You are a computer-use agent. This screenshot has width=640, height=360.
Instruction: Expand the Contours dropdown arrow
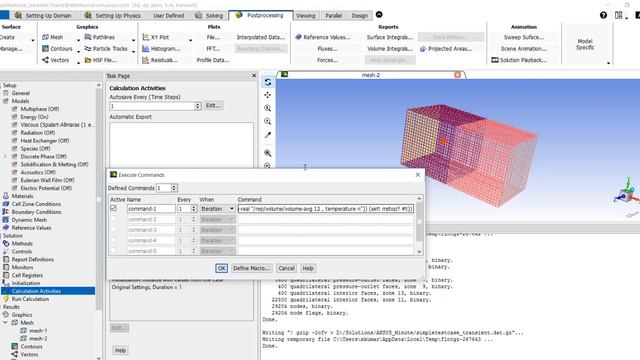coord(78,51)
